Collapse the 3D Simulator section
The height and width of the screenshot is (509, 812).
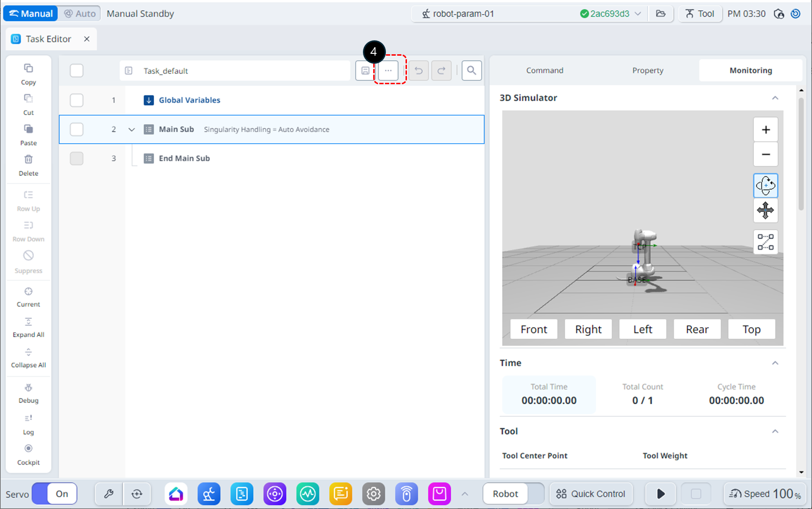(775, 98)
